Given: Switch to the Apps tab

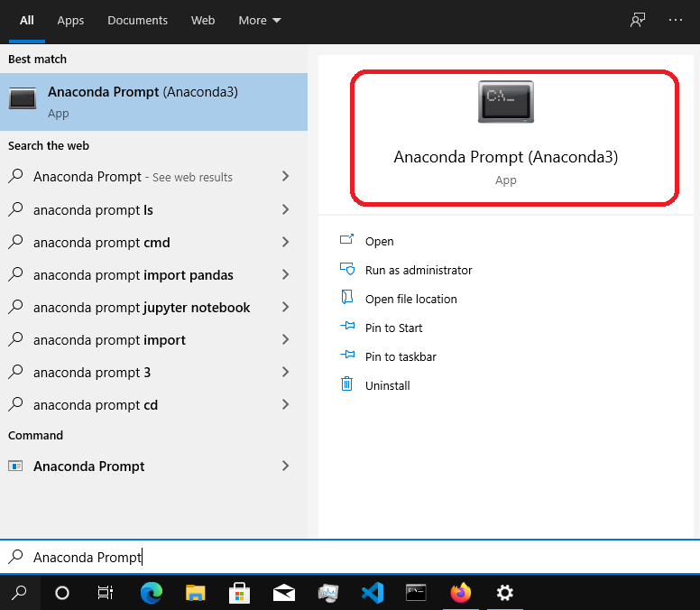Looking at the screenshot, I should (x=70, y=21).
